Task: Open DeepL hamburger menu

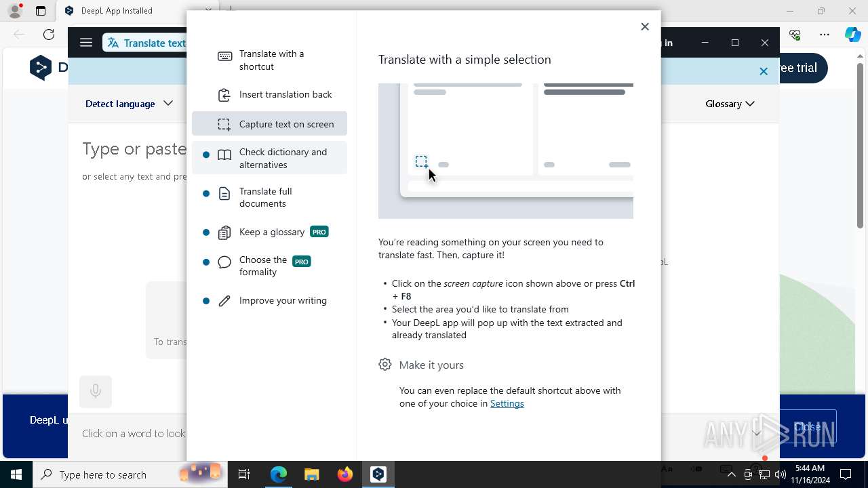Action: pyautogui.click(x=86, y=43)
